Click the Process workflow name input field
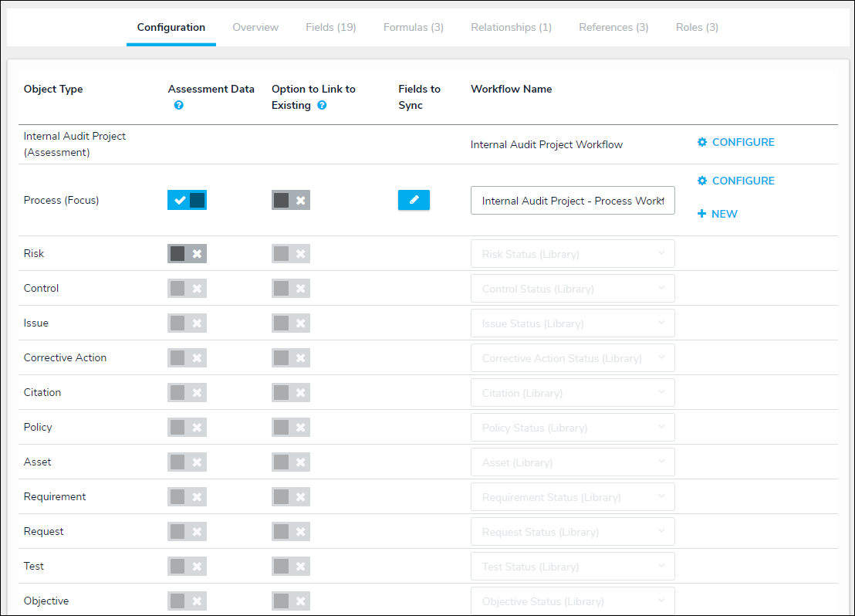The height and width of the screenshot is (616, 855). (x=573, y=201)
